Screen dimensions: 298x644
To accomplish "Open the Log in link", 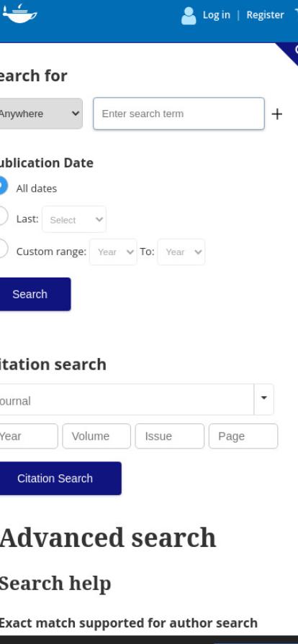I will [x=217, y=15].
